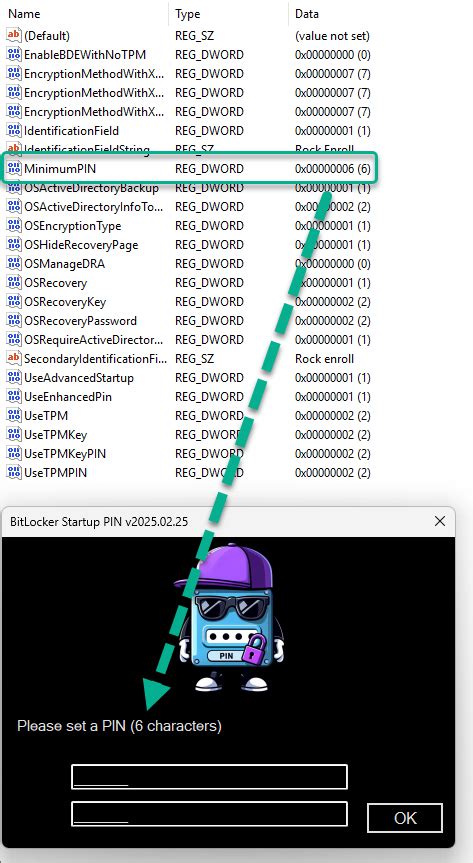Click MinimumPIN data 0x00000006 (6)
Image resolution: width=473 pixels, height=863 pixels.
(333, 168)
